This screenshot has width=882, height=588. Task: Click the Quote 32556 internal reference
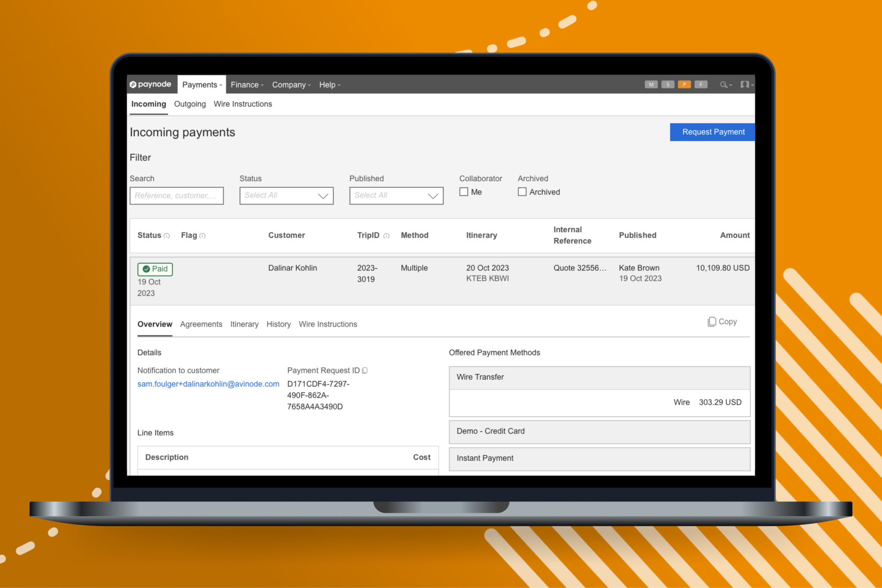pos(580,268)
